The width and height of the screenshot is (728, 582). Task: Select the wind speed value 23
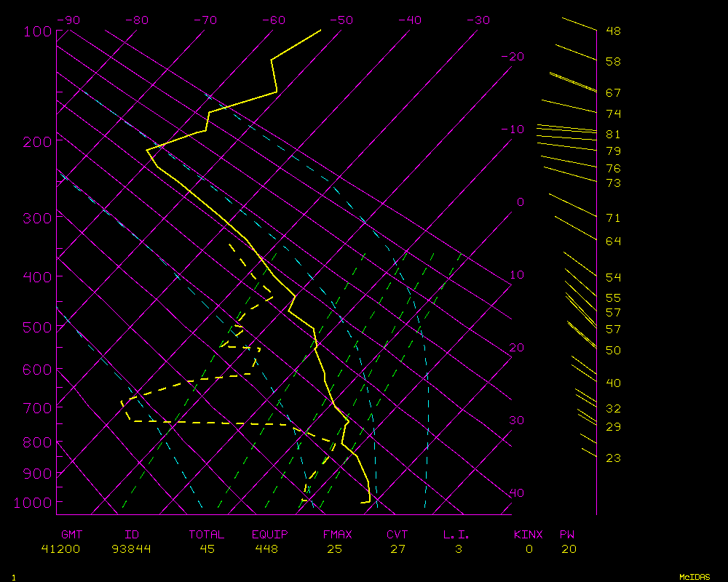(613, 458)
